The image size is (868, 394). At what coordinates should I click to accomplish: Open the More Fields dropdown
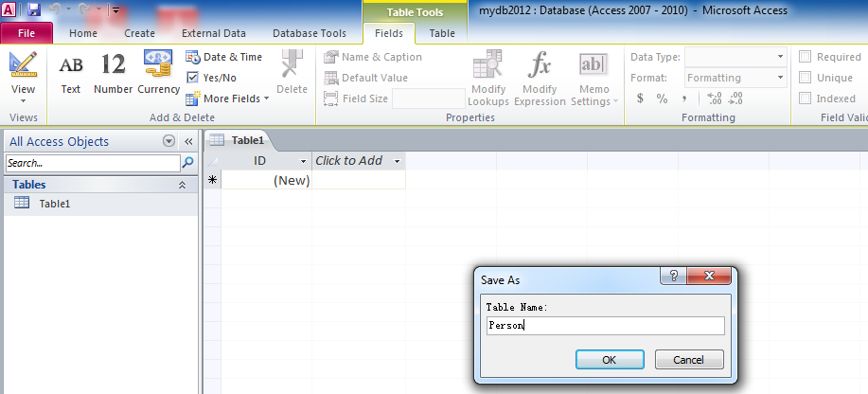[228, 98]
